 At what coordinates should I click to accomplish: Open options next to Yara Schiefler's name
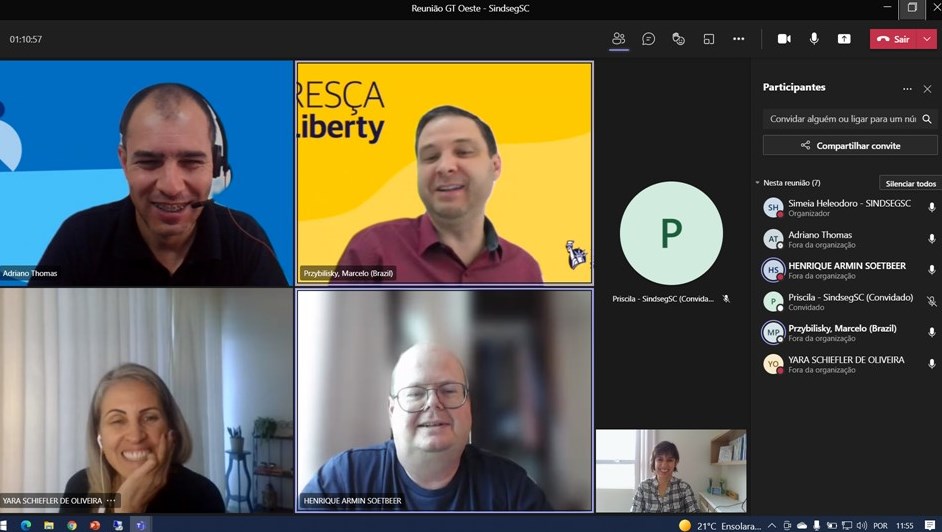(x=111, y=500)
